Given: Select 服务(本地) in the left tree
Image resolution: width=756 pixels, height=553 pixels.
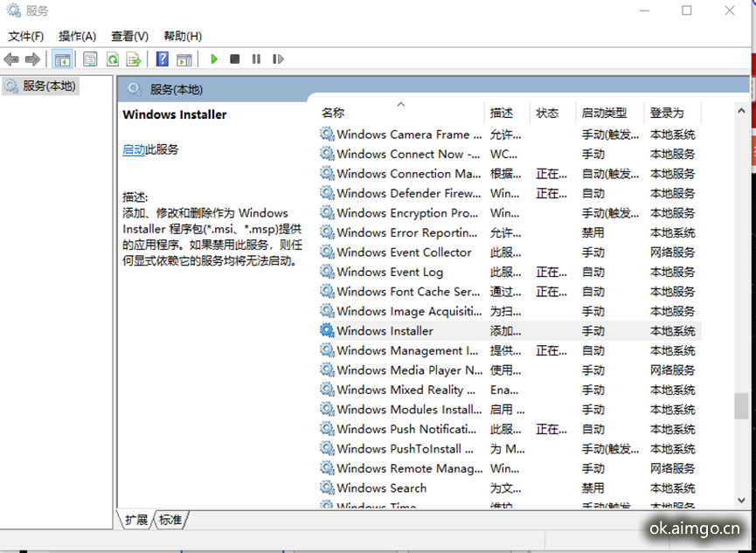Looking at the screenshot, I should coord(41,86).
